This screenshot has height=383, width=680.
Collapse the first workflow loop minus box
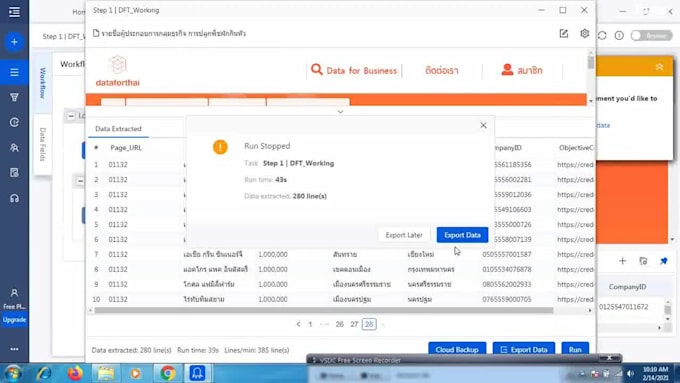click(x=71, y=116)
